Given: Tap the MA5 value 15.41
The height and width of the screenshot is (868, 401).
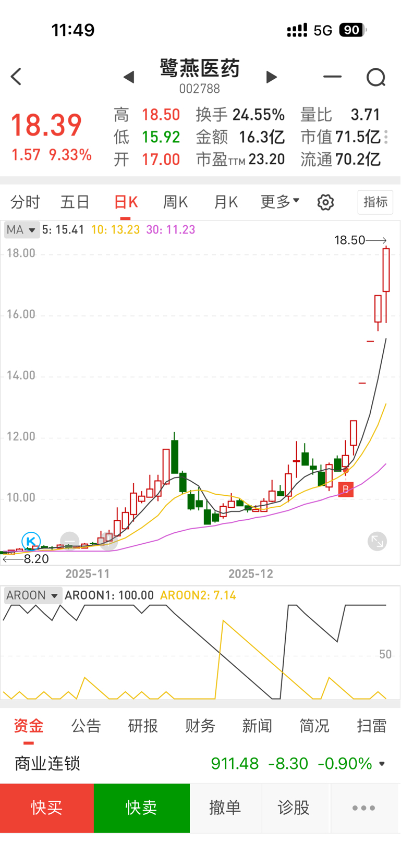Looking at the screenshot, I should pos(70,230).
